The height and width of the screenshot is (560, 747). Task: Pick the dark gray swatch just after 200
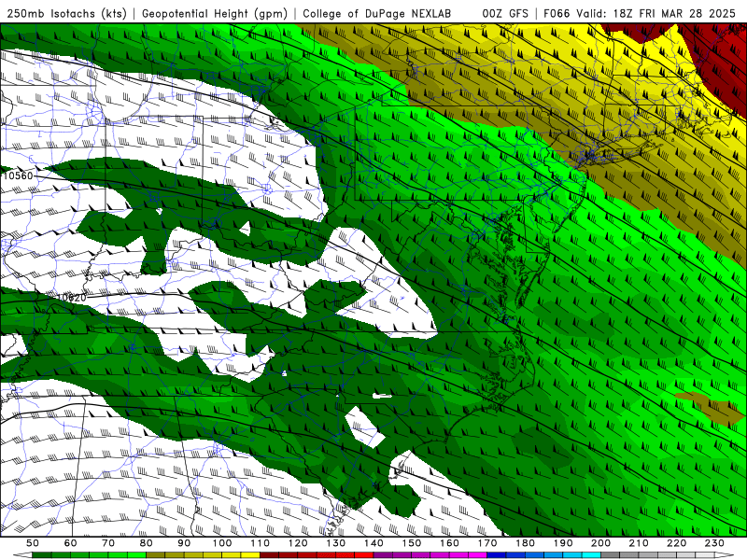coord(611,555)
